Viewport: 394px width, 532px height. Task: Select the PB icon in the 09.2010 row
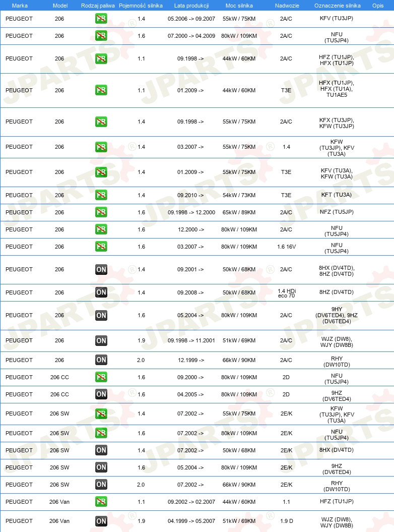101,195
